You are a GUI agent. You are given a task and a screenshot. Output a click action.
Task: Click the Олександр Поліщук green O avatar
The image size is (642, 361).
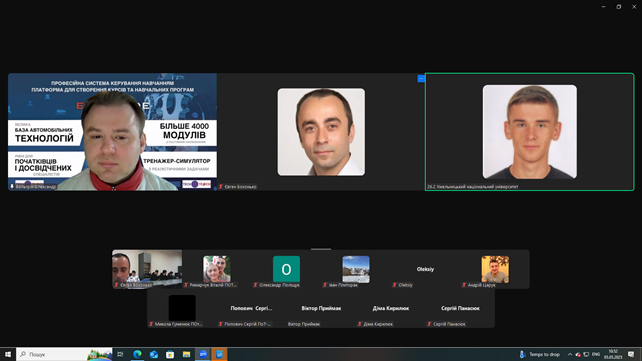[x=286, y=269]
